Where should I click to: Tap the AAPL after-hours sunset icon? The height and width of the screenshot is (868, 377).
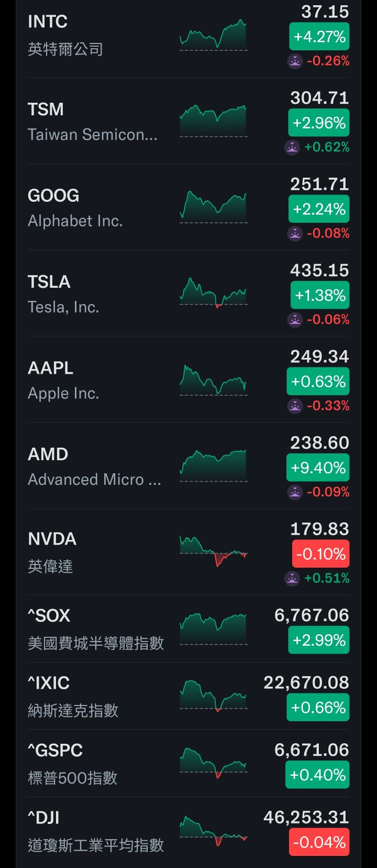(x=295, y=406)
